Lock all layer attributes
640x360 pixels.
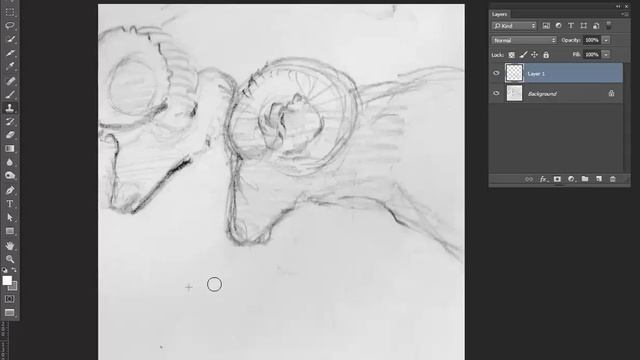(x=546, y=55)
